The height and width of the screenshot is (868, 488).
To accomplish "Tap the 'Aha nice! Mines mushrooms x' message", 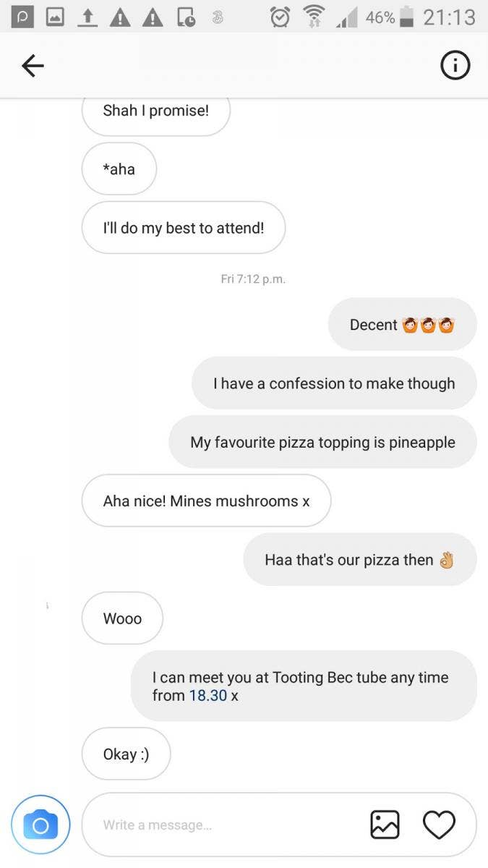I will tap(206, 501).
